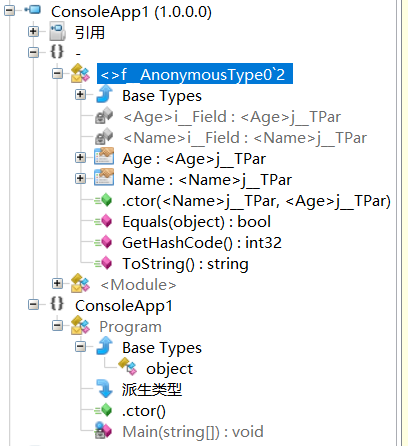Select ToString() : string entry
This screenshot has height=446, width=408.
coord(185,264)
